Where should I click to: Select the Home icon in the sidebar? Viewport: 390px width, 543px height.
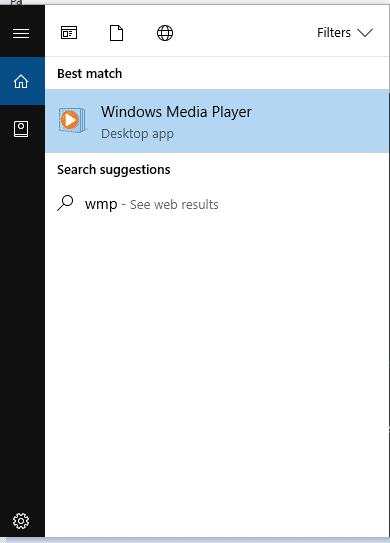tap(21, 81)
